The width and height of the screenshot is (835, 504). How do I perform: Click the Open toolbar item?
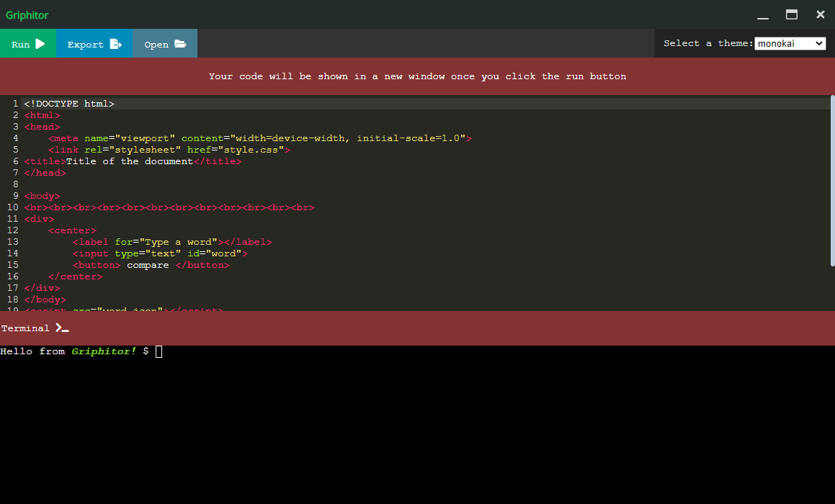coord(164,43)
